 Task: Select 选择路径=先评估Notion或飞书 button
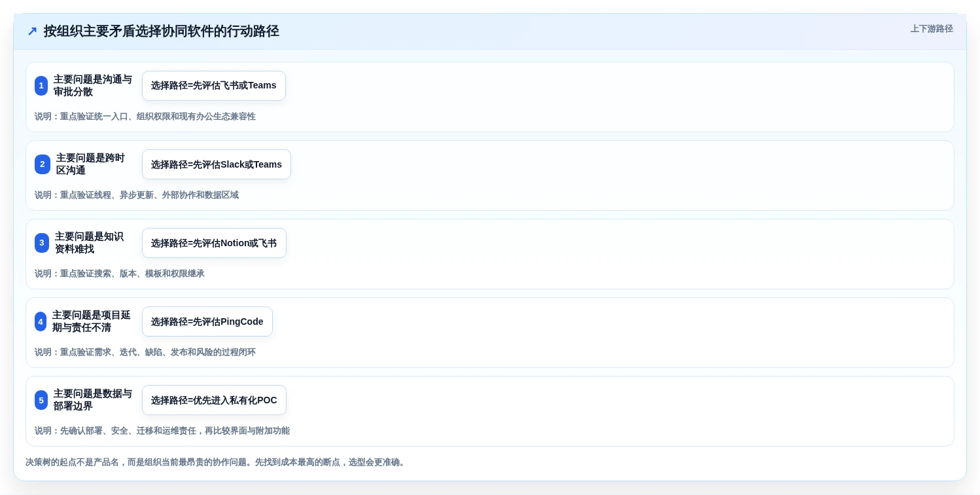pyautogui.click(x=214, y=243)
